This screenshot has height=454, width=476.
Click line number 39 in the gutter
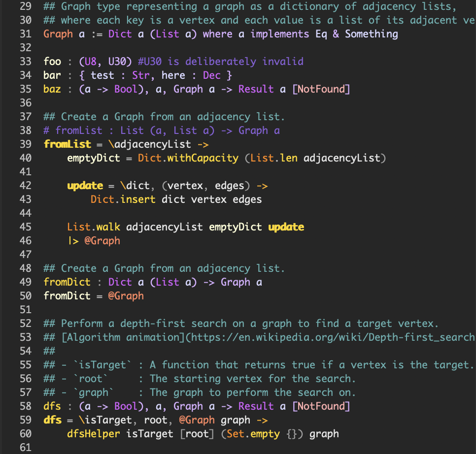tap(26, 144)
